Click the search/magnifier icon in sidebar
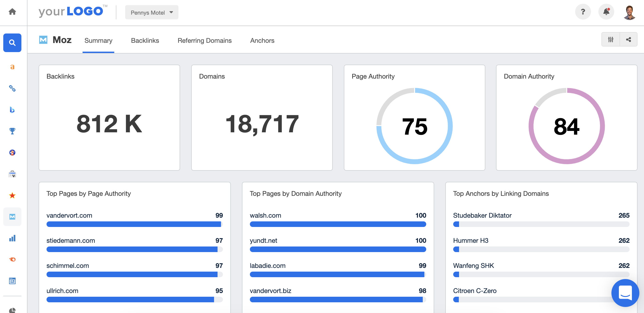 (12, 42)
